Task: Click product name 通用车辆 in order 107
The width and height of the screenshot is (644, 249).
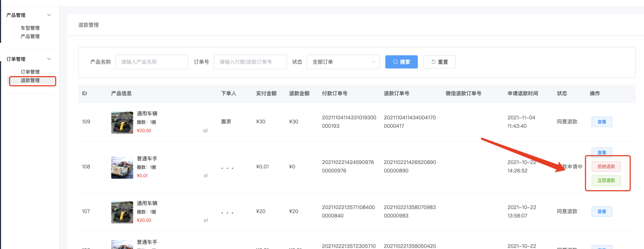Action: [147, 203]
